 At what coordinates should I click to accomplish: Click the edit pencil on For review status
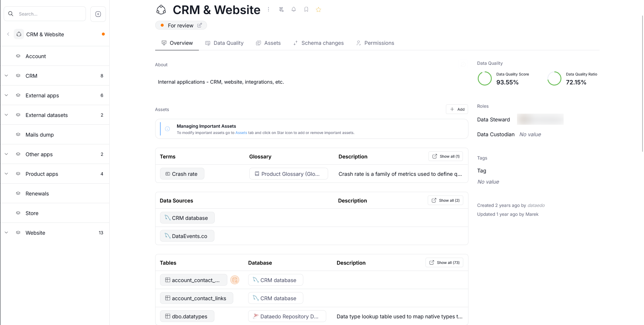point(200,25)
